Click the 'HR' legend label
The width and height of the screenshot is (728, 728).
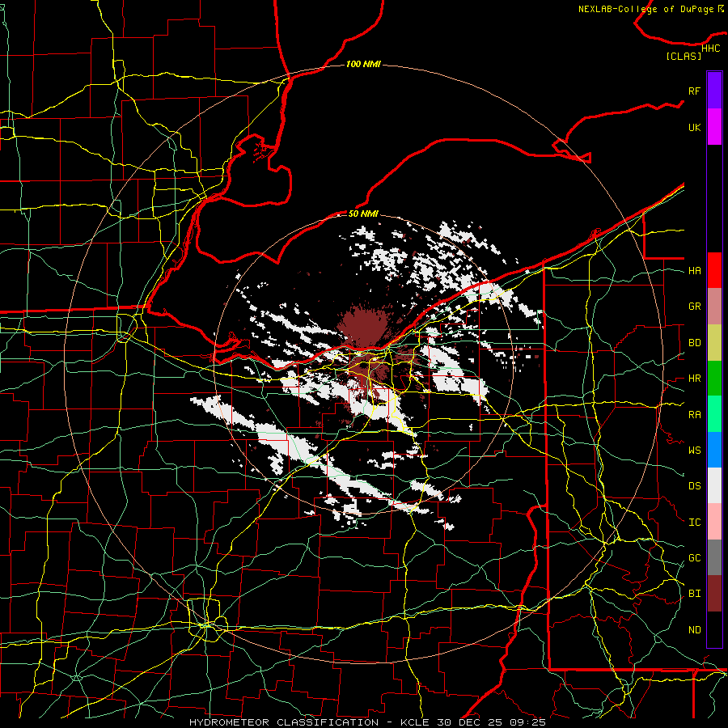click(x=695, y=379)
